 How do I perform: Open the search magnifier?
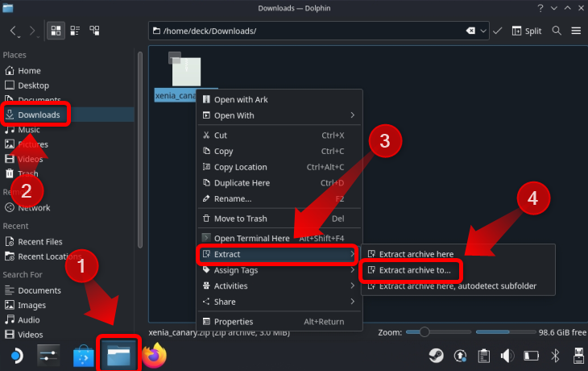557,31
